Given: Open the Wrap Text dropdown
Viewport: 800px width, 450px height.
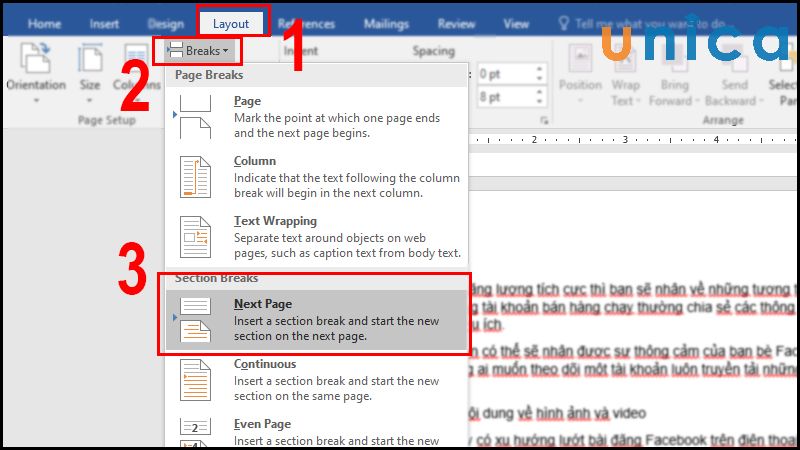Looking at the screenshot, I should (x=626, y=73).
